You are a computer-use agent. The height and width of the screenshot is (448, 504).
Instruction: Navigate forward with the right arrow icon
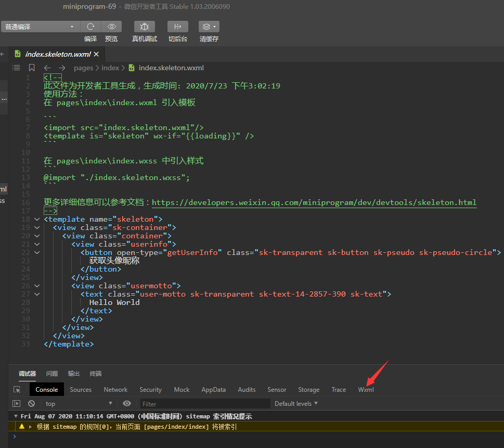62,68
